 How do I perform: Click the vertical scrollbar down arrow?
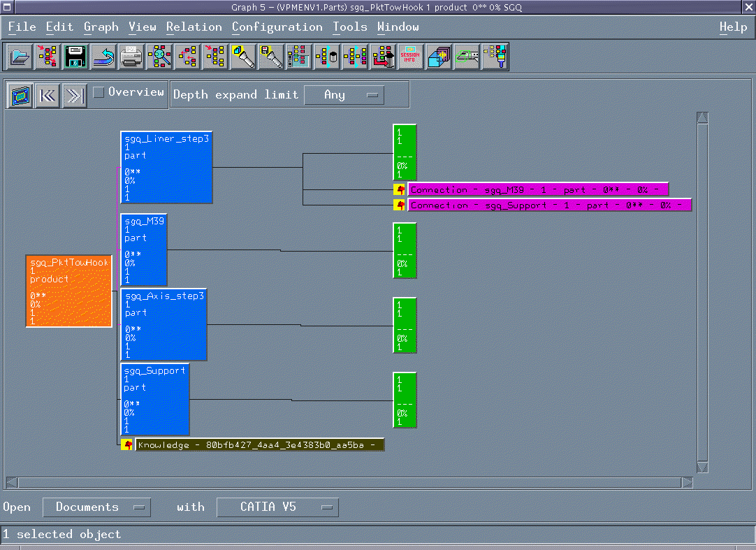[703, 467]
